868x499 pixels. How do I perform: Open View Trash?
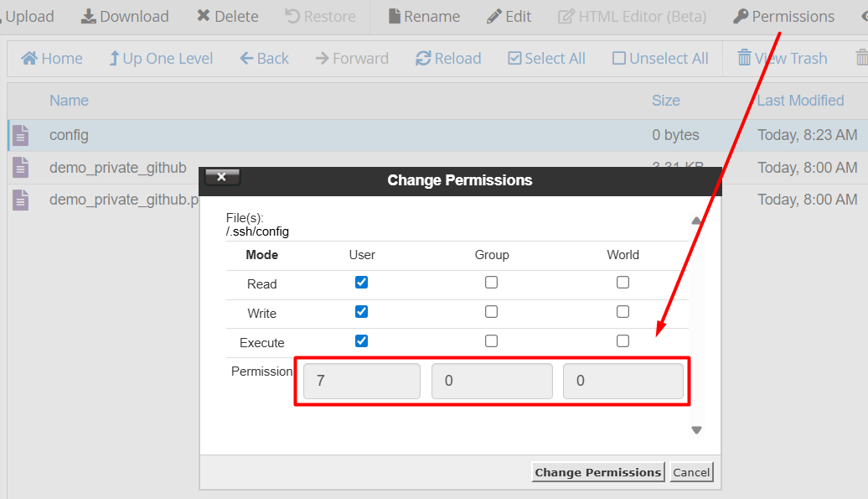click(x=782, y=58)
